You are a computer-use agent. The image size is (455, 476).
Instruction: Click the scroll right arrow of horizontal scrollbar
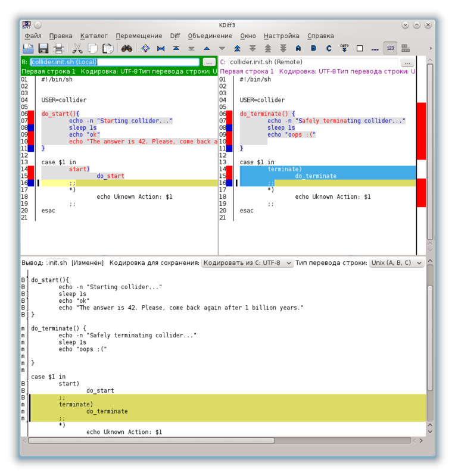coord(421,440)
